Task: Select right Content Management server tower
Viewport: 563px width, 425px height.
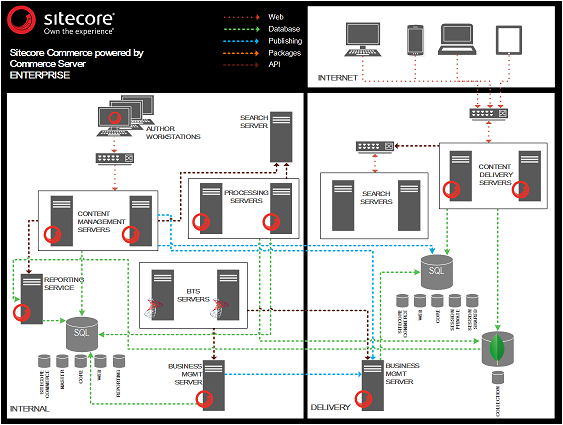Action: click(141, 221)
